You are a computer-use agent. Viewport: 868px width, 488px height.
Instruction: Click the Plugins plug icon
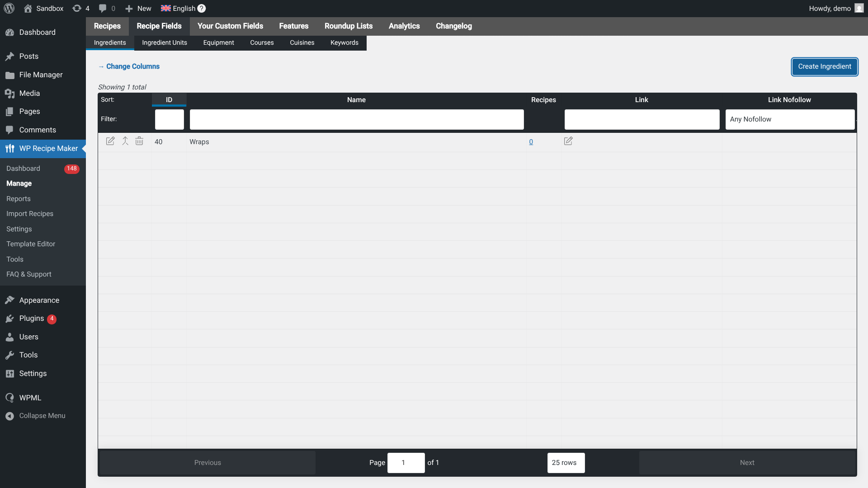[x=9, y=319]
